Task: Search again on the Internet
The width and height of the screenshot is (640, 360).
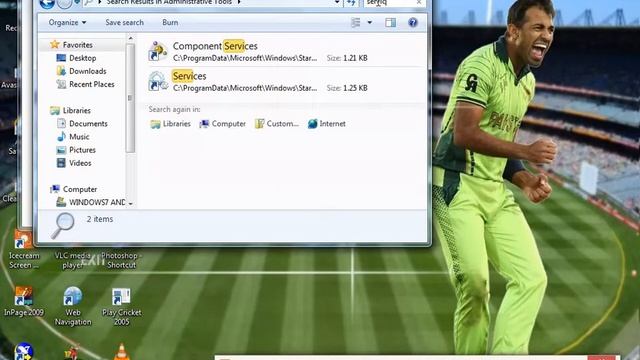Action: tap(327, 124)
